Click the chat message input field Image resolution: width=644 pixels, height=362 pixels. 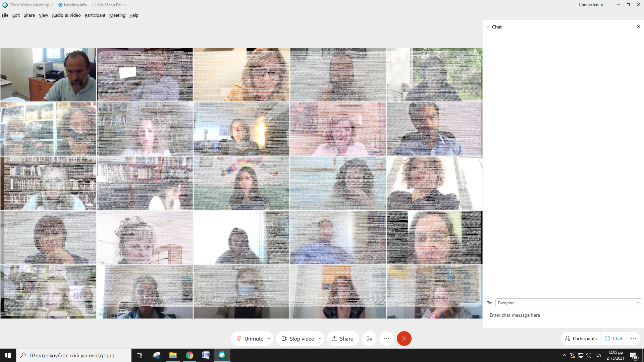(563, 315)
